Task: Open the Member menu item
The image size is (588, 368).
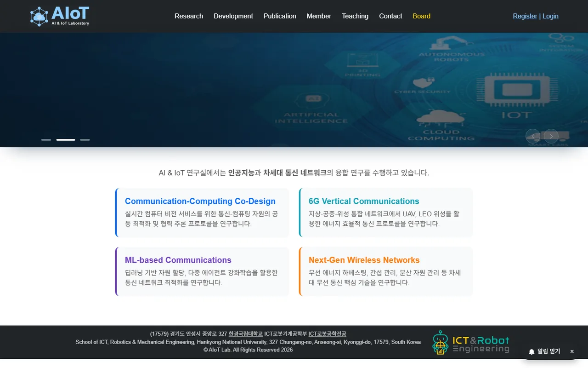Action: click(319, 16)
